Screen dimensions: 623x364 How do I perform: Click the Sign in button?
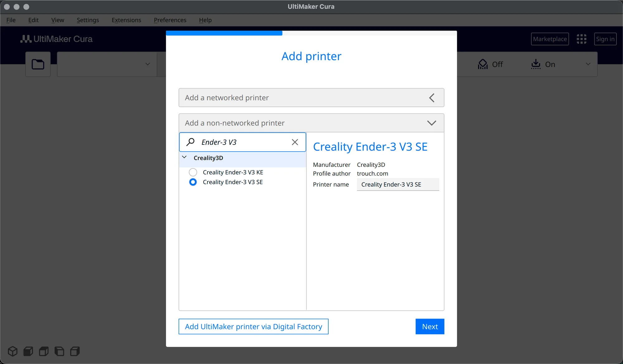(x=605, y=39)
